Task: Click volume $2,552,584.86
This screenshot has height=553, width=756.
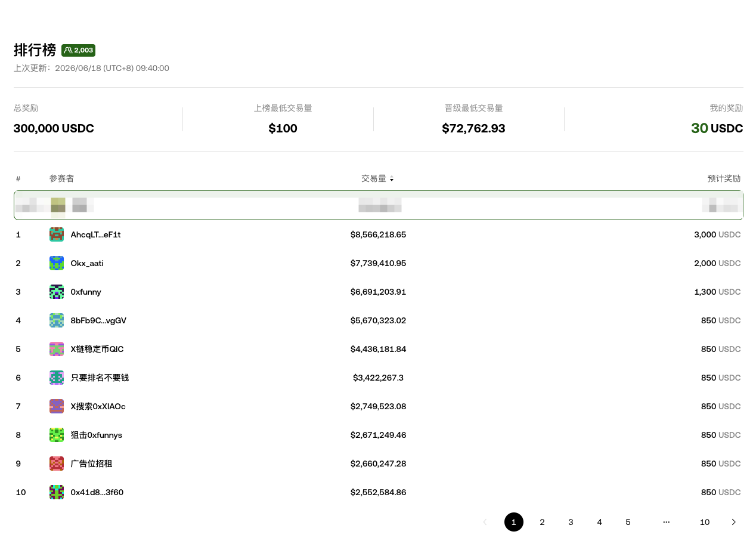Action: [378, 492]
